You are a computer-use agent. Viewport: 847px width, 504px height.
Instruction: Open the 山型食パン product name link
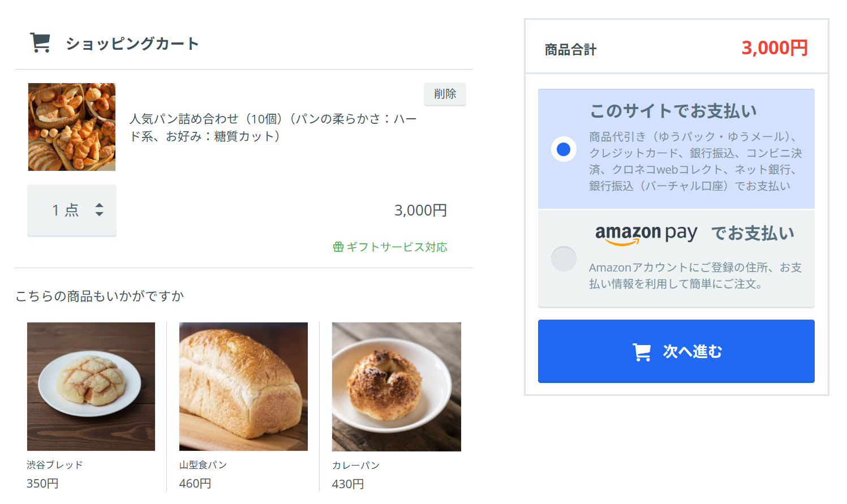(203, 465)
